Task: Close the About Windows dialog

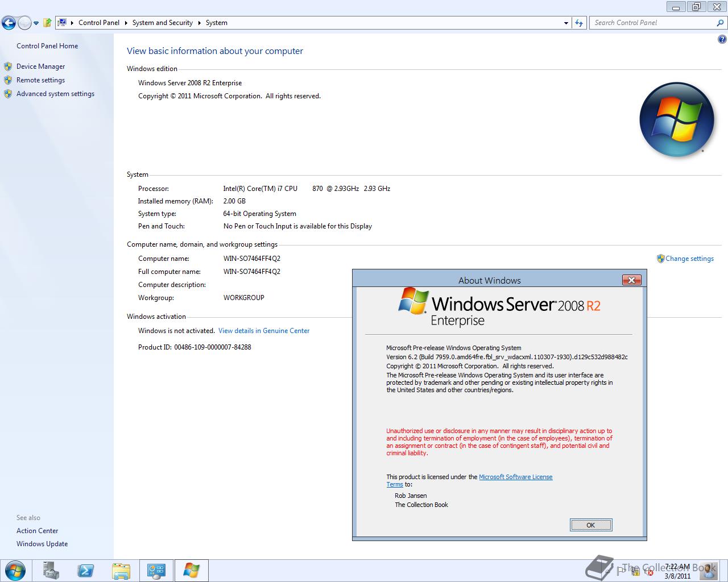Action: click(x=631, y=280)
